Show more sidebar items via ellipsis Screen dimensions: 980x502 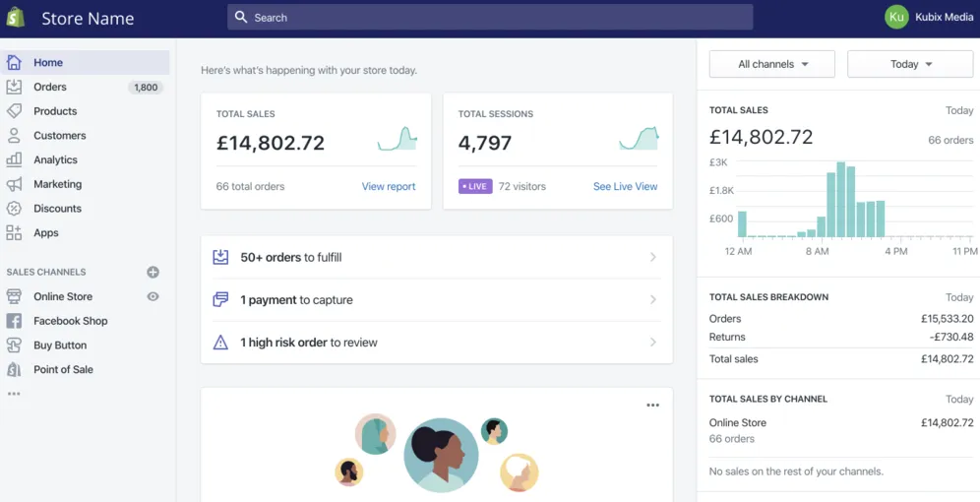pos(14,394)
